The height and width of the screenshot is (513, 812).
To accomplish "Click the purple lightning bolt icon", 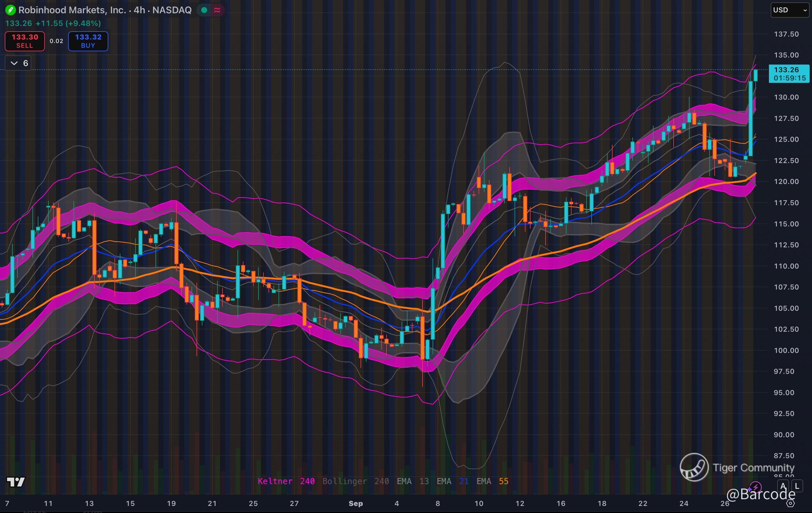I will (x=755, y=487).
